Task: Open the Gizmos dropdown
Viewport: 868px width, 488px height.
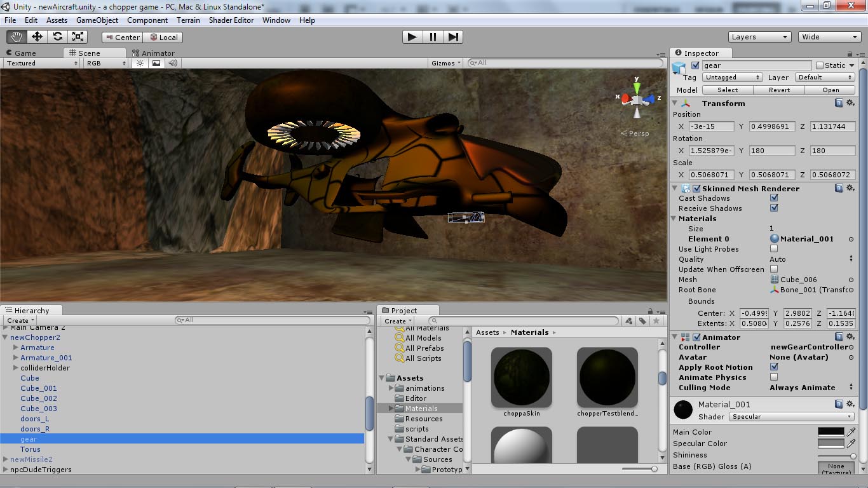Action: [447, 63]
